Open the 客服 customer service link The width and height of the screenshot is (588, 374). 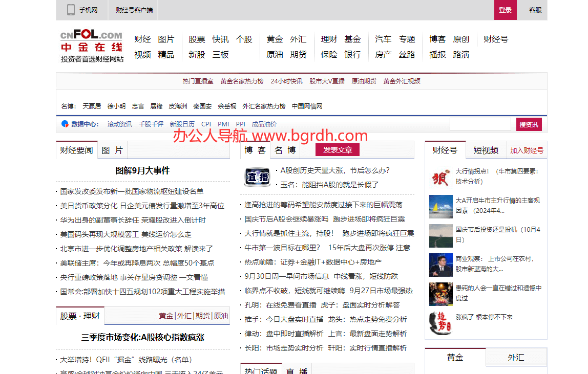click(x=535, y=10)
